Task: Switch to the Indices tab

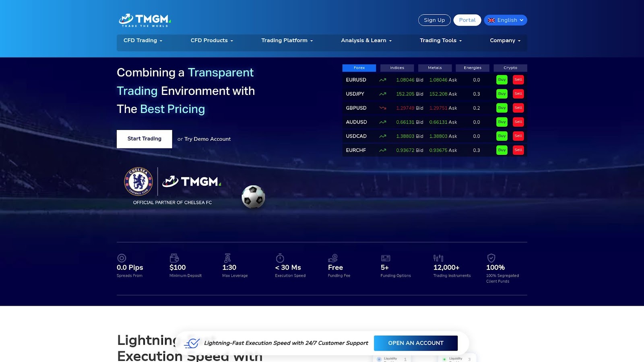Action: pos(397,68)
